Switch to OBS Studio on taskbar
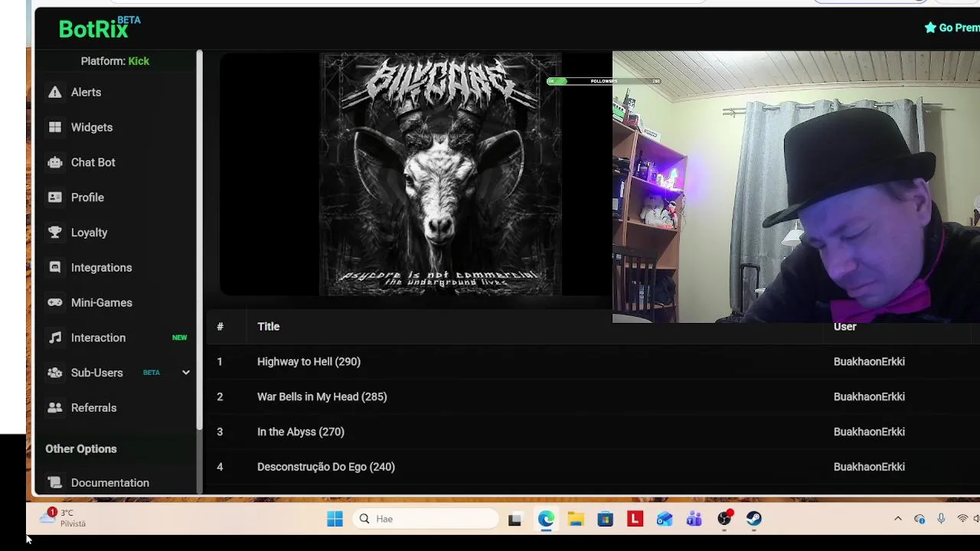Image resolution: width=980 pixels, height=551 pixels. click(x=724, y=519)
